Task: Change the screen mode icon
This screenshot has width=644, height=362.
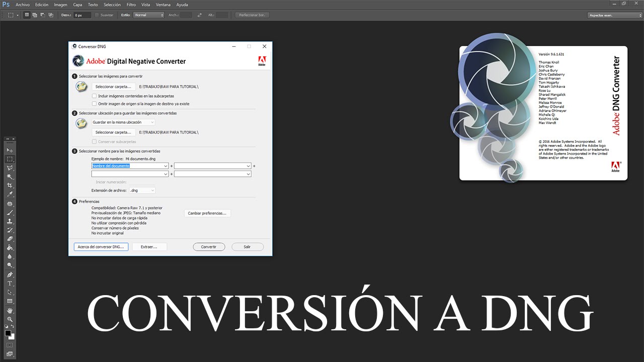Action: coord(10,354)
